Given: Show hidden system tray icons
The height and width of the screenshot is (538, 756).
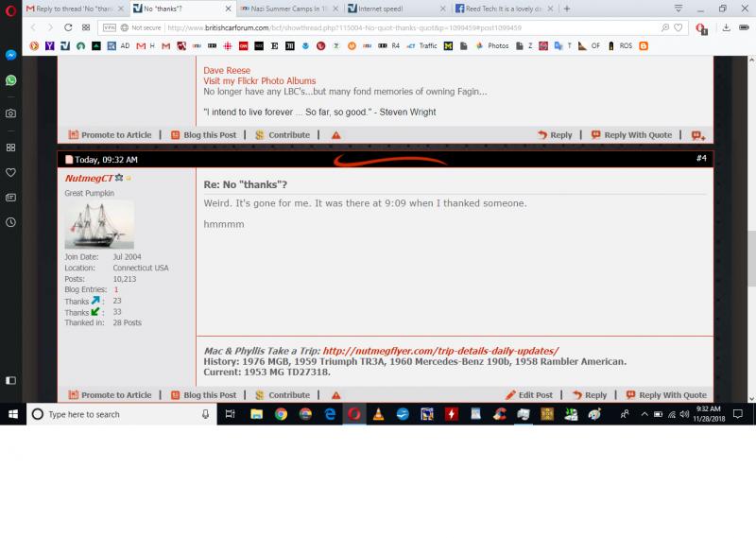Looking at the screenshot, I should pos(644,414).
